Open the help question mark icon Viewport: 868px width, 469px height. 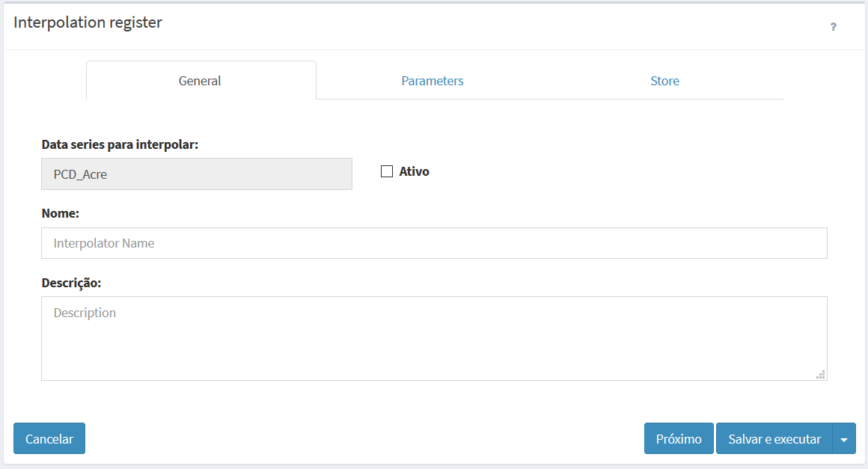(x=833, y=26)
